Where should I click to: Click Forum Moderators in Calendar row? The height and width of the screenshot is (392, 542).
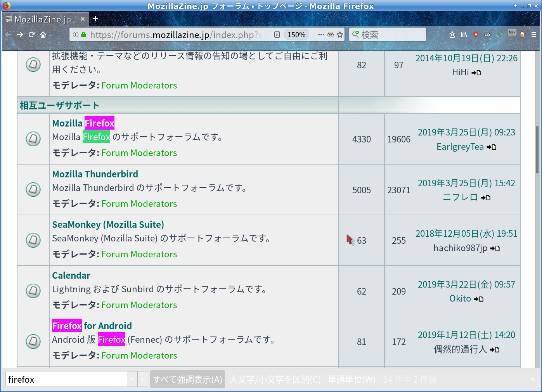click(x=139, y=305)
